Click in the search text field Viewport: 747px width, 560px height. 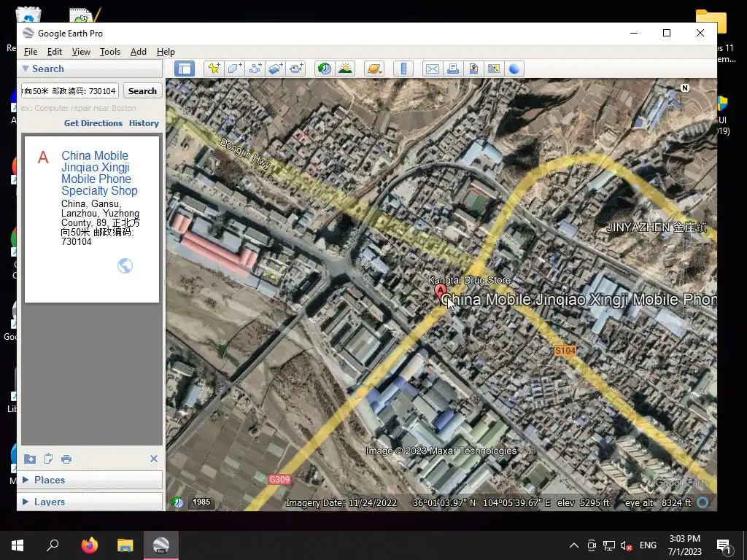(x=70, y=91)
